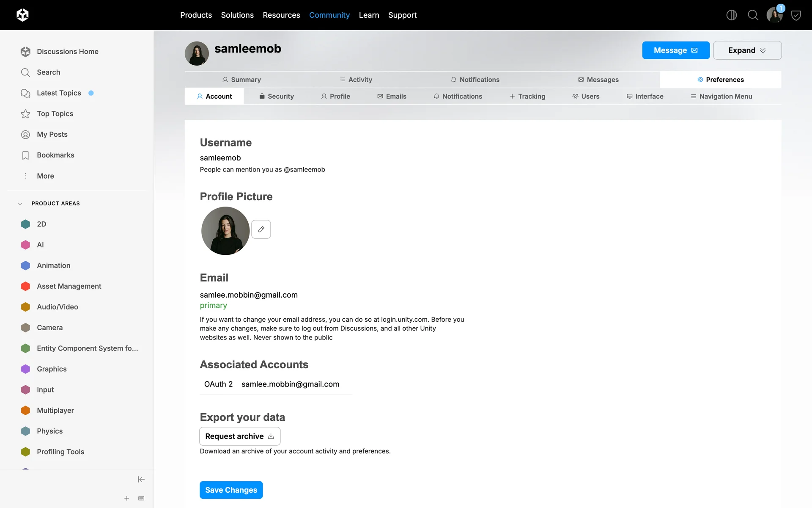Click the Save Changes button
The image size is (812, 508).
coord(231,490)
